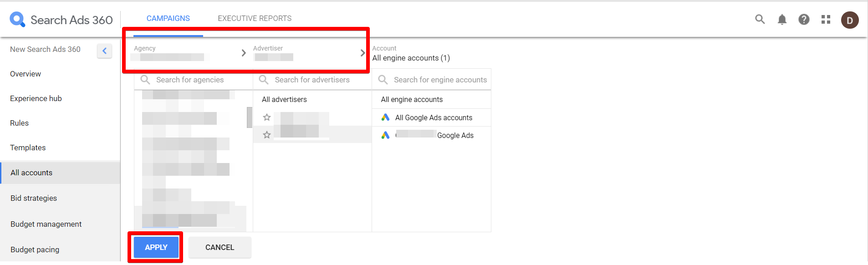Focus the Search for agencies field
The height and width of the screenshot is (265, 868).
194,80
